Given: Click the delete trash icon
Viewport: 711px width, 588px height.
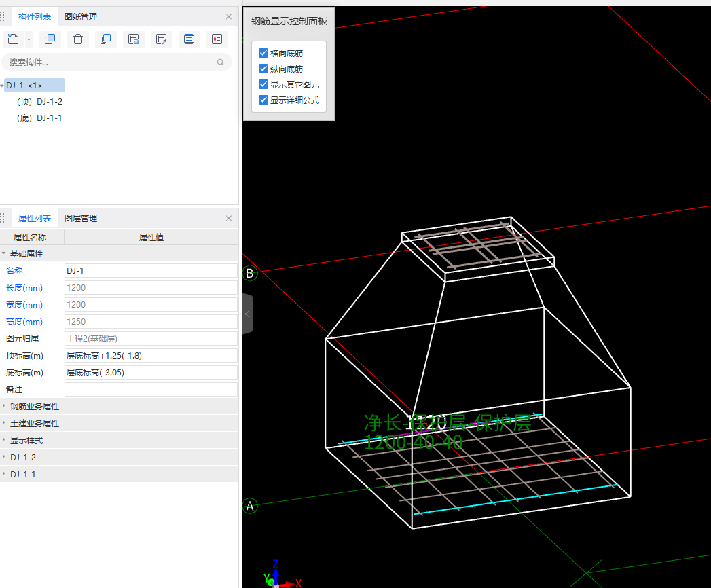Looking at the screenshot, I should (x=78, y=39).
